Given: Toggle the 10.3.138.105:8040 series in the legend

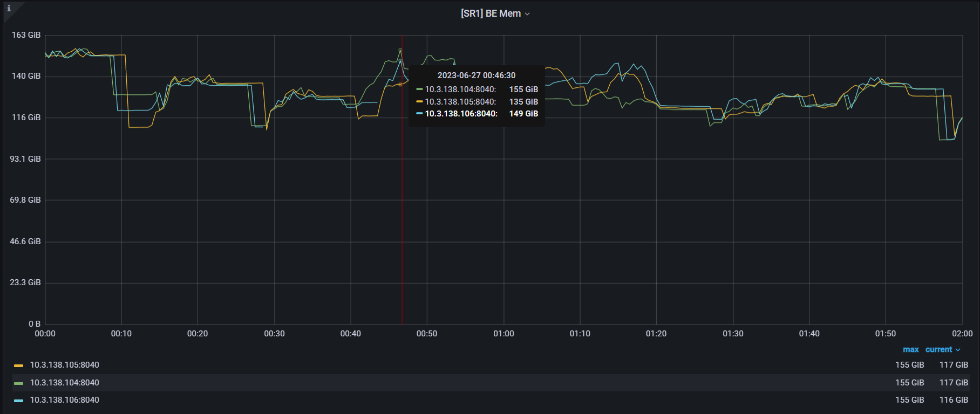Looking at the screenshot, I should click(64, 365).
